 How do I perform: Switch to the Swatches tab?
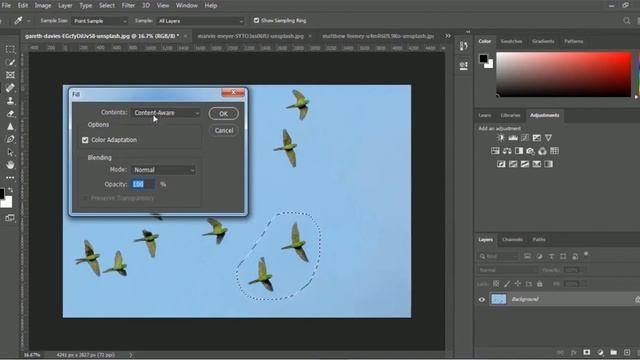[x=511, y=41]
